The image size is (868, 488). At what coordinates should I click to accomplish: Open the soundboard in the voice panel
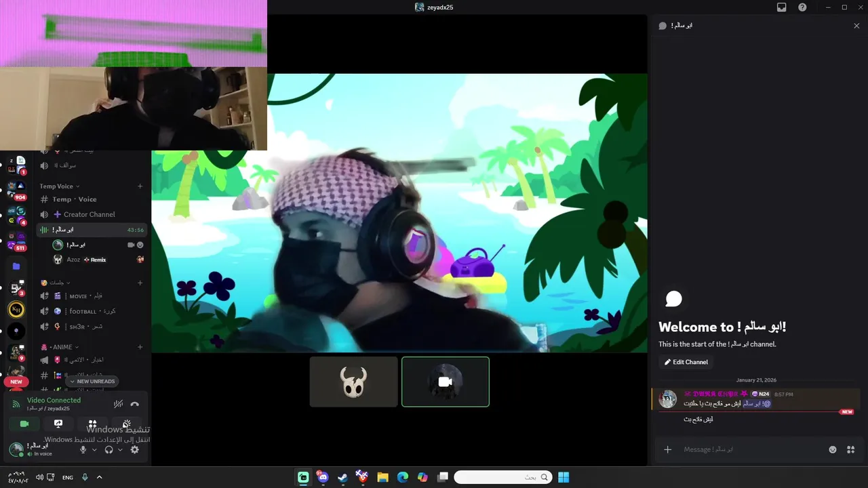(126, 424)
